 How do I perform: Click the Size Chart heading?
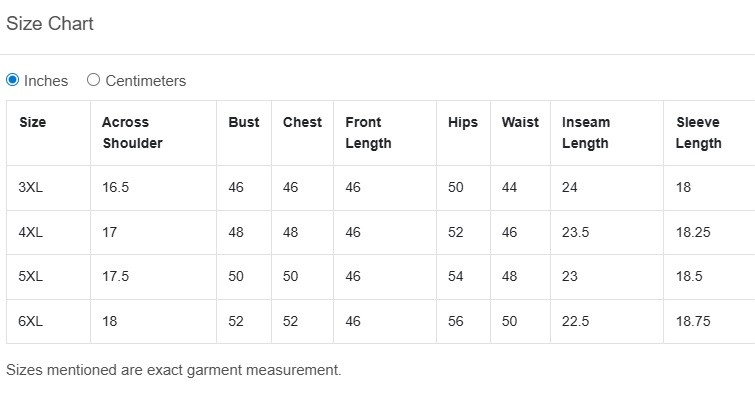(50, 24)
